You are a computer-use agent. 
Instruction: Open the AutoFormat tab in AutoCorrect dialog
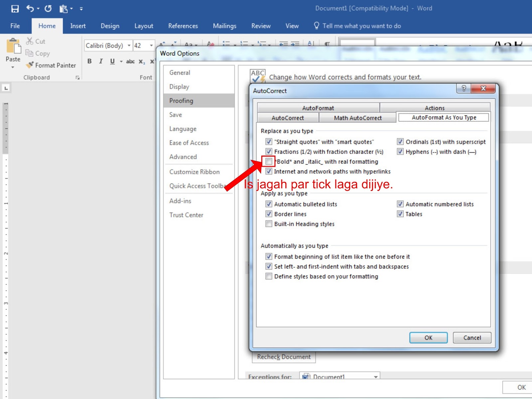[x=318, y=108]
